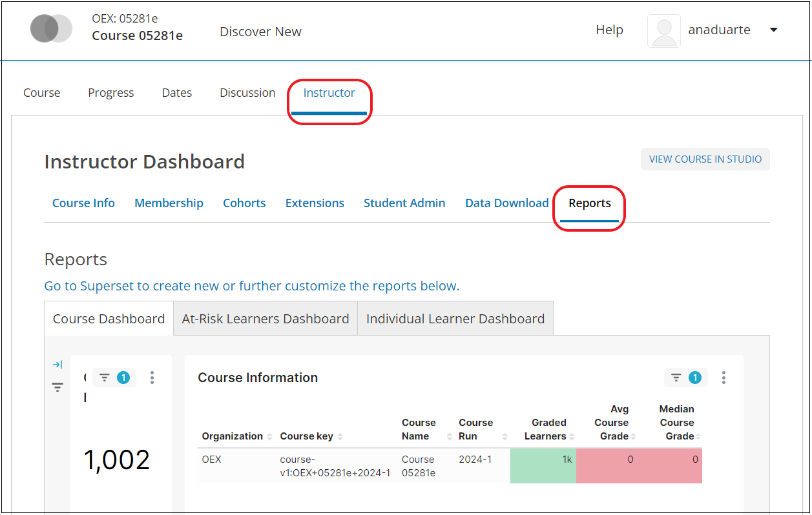Open the anaduarte user dropdown arrow
Image resolution: width=812 pixels, height=515 pixels.
tap(773, 30)
